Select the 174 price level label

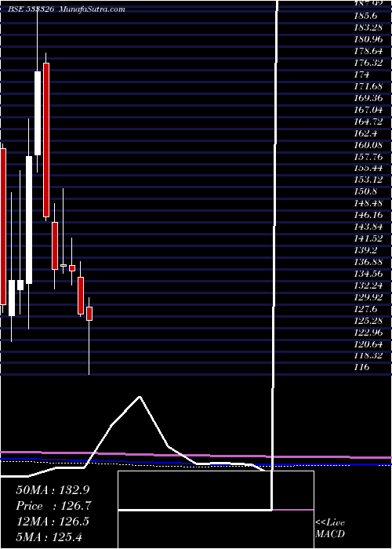361,75
